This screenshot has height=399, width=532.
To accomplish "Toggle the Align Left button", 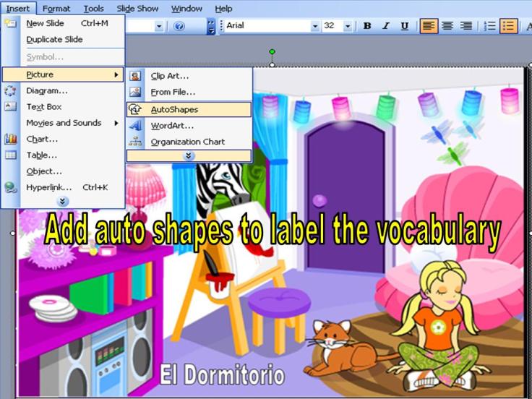I will 429,26.
